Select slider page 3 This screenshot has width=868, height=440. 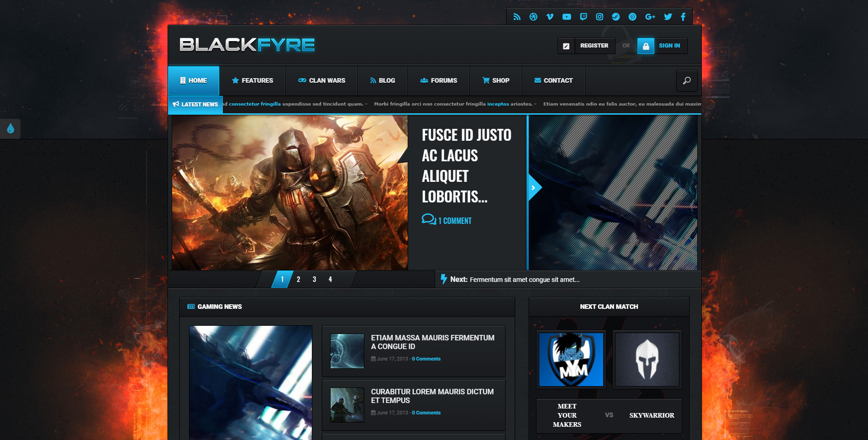[x=314, y=279]
